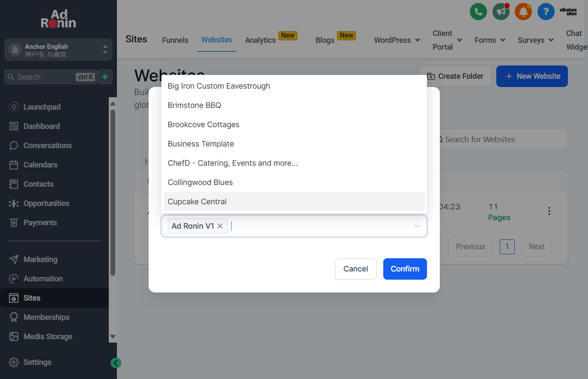Click the Media Storage image icon
This screenshot has height=379, width=588.
(x=14, y=337)
